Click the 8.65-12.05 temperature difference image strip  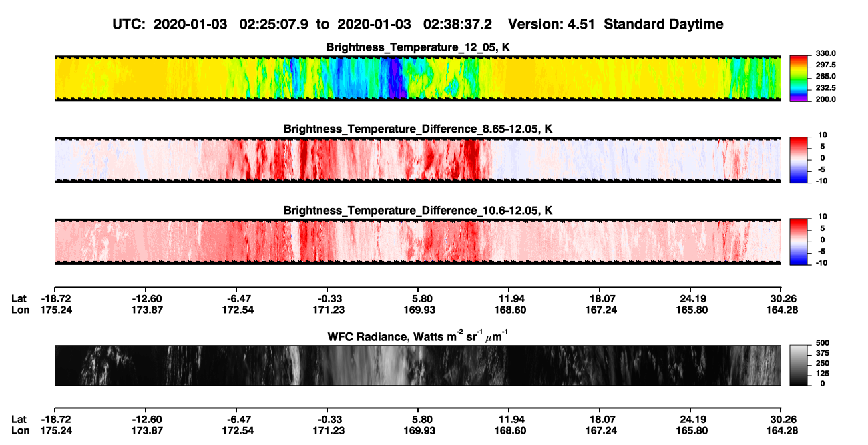point(417,159)
